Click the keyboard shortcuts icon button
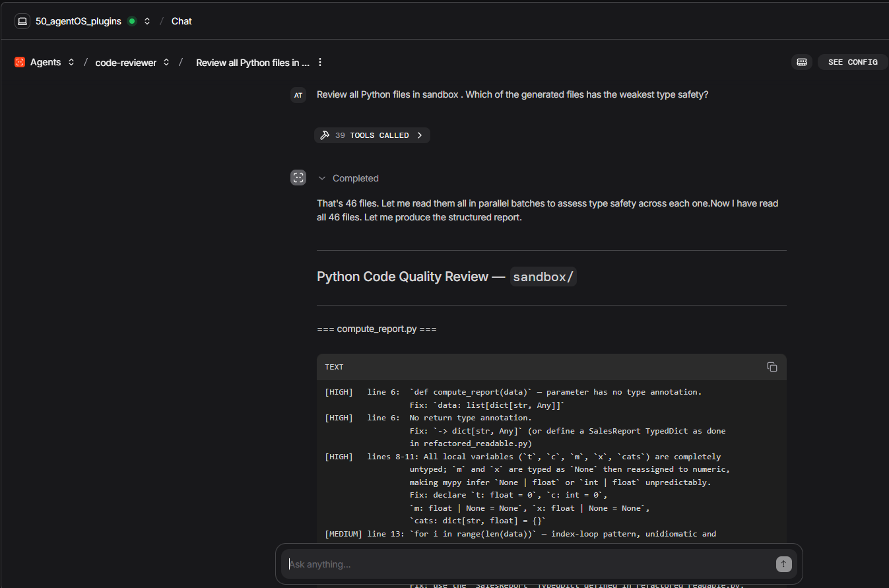The width and height of the screenshot is (889, 588). (802, 62)
